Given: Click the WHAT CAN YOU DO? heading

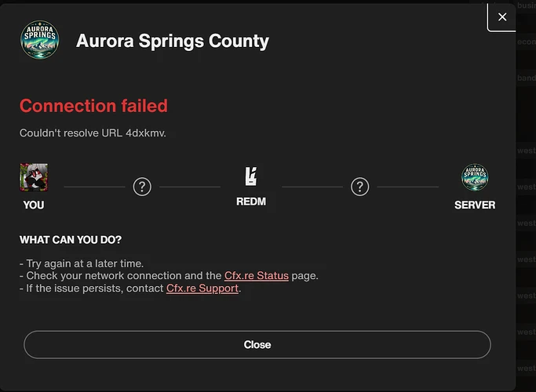Looking at the screenshot, I should (x=71, y=240).
